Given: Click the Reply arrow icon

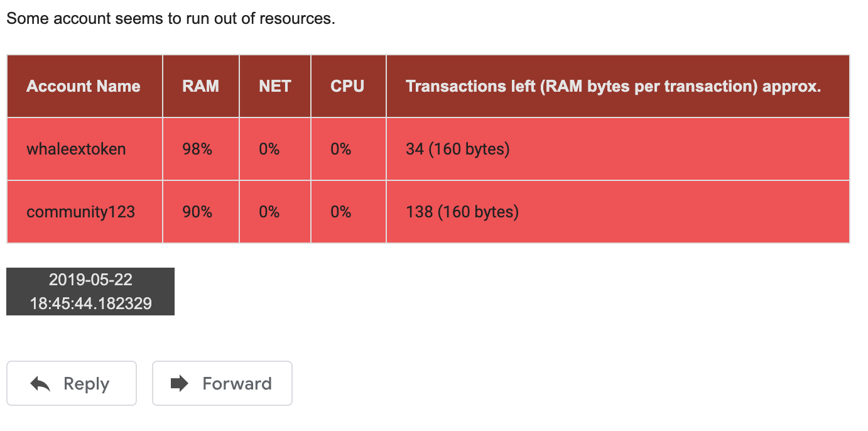Looking at the screenshot, I should [x=41, y=384].
